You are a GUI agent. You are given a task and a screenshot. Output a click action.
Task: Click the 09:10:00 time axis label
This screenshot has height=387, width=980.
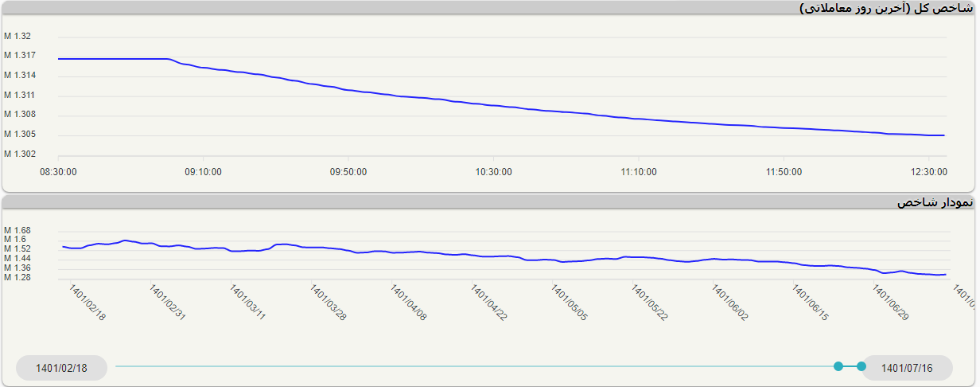pos(203,171)
